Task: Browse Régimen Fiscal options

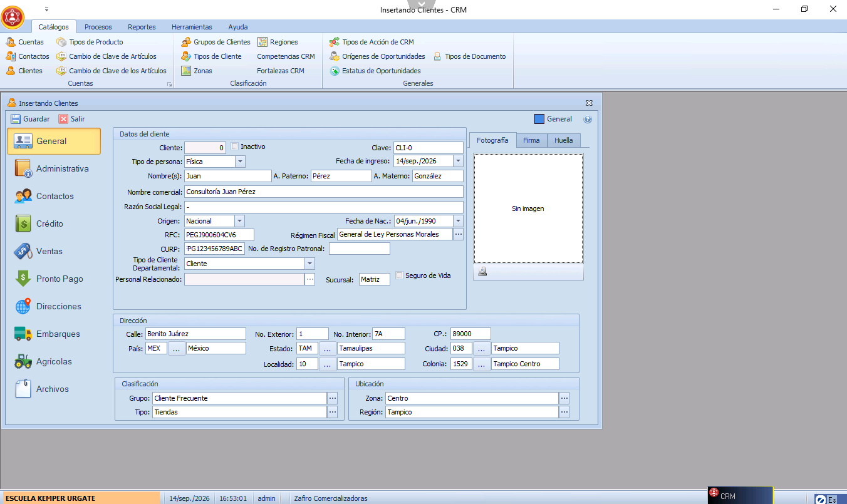Action: [459, 234]
